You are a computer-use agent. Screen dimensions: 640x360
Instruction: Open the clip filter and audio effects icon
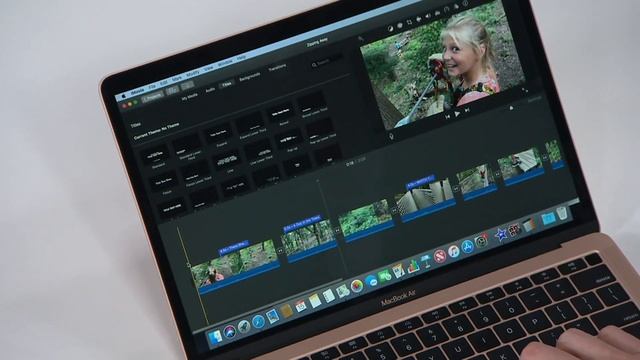[x=456, y=7]
